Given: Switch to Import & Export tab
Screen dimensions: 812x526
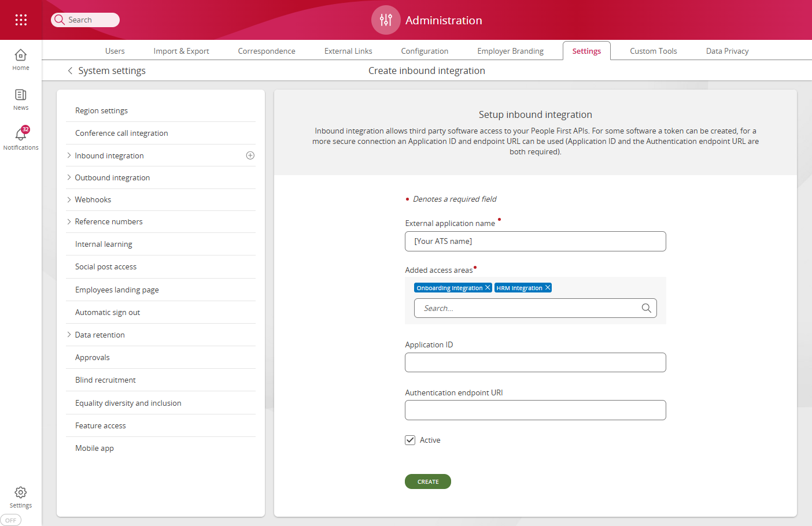Looking at the screenshot, I should pos(181,51).
